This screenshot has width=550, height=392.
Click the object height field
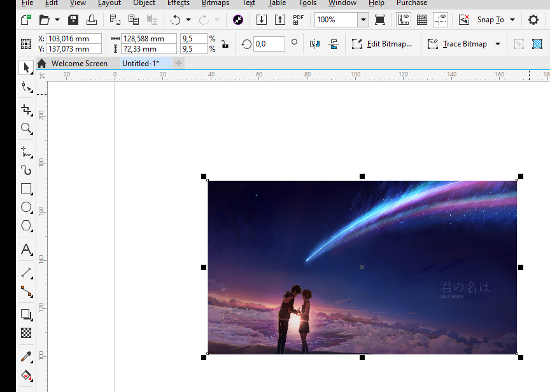[x=149, y=49]
